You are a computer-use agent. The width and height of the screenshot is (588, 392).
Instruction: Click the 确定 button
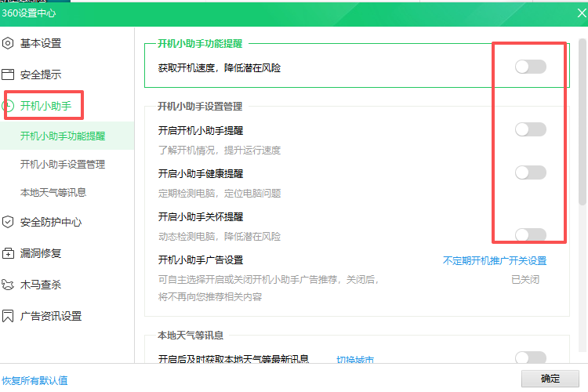click(550, 379)
